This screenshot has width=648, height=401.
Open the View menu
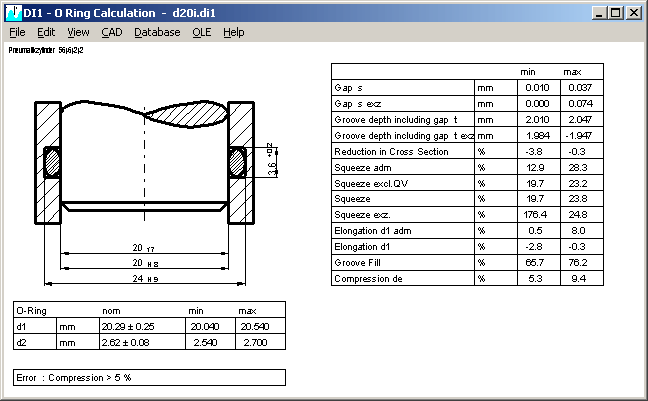[78, 32]
